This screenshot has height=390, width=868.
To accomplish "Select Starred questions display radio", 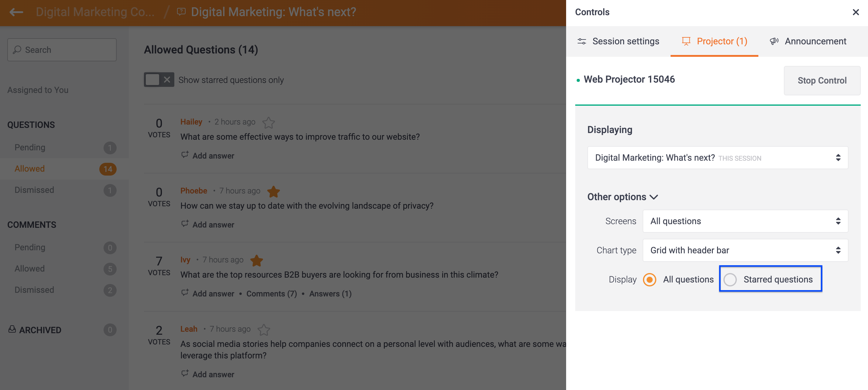I will click(730, 280).
